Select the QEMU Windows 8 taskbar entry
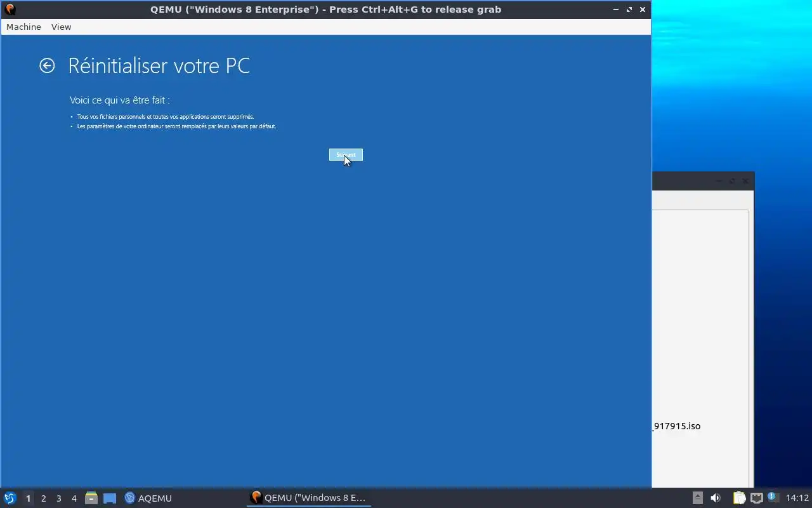The width and height of the screenshot is (812, 508). 309,498
